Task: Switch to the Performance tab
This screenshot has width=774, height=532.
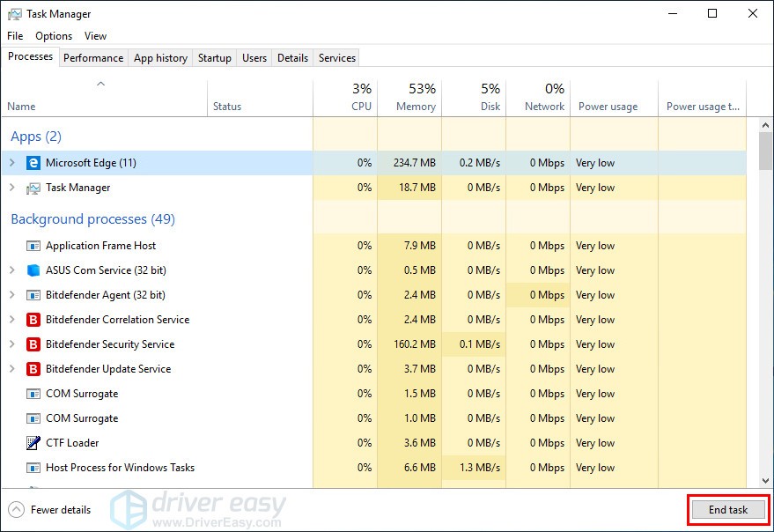Action: coord(93,58)
